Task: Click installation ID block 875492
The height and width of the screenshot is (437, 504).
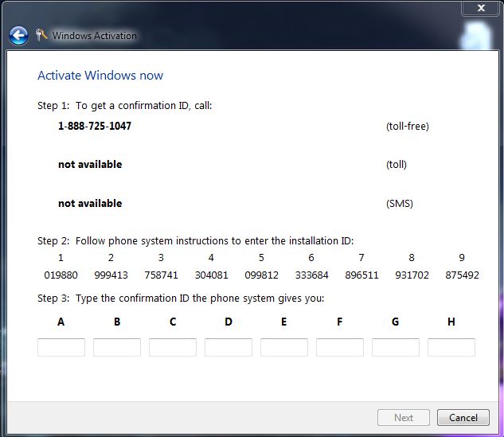Action: [x=462, y=275]
